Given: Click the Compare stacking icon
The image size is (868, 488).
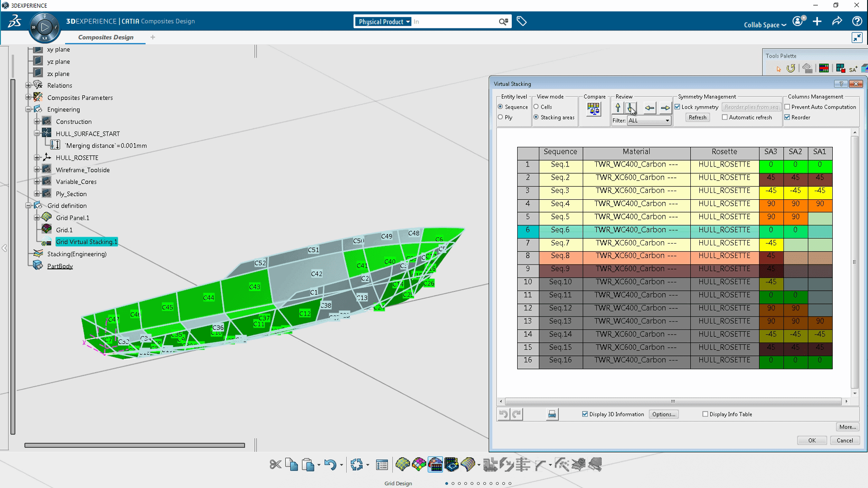Looking at the screenshot, I should (x=594, y=109).
